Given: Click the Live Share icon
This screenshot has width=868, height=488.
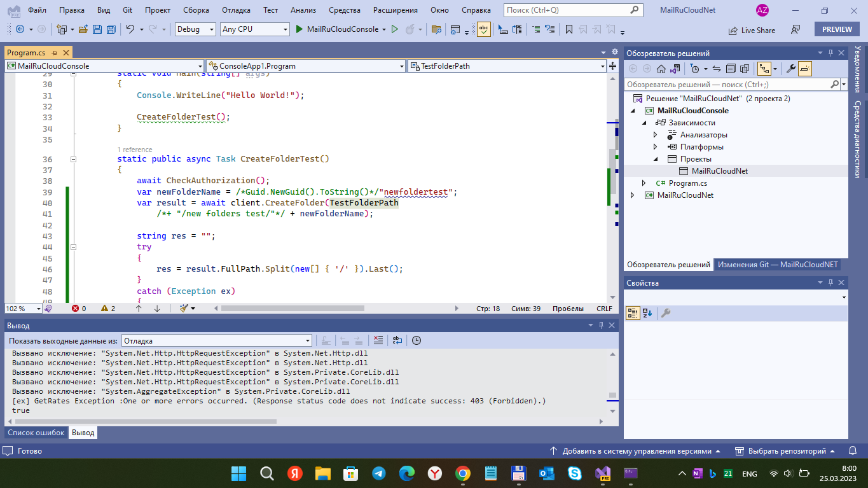Looking at the screenshot, I should point(752,30).
